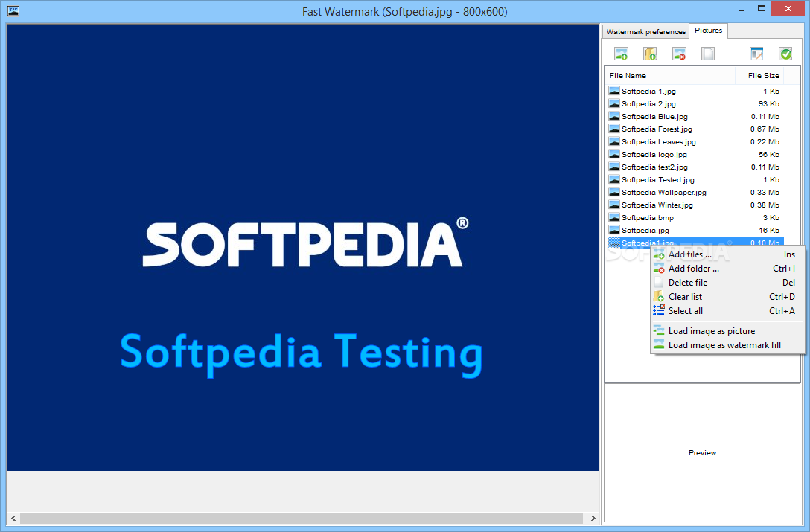Click the watermarked Softpedia image in main canvas

coord(303,248)
